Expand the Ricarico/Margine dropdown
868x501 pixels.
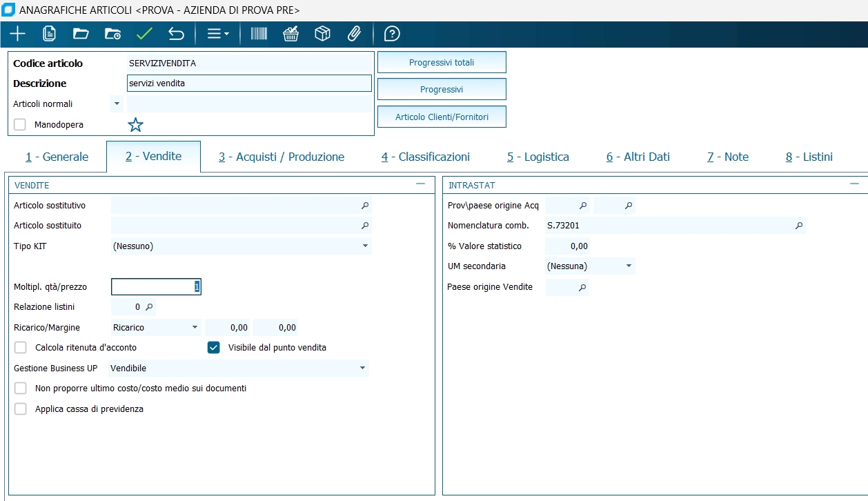pyautogui.click(x=195, y=328)
